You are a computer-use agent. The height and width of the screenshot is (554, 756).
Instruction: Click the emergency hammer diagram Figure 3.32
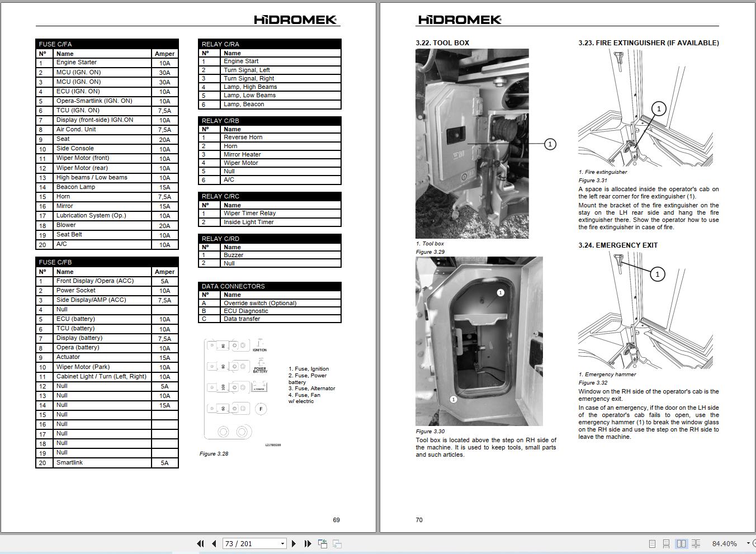click(645, 310)
